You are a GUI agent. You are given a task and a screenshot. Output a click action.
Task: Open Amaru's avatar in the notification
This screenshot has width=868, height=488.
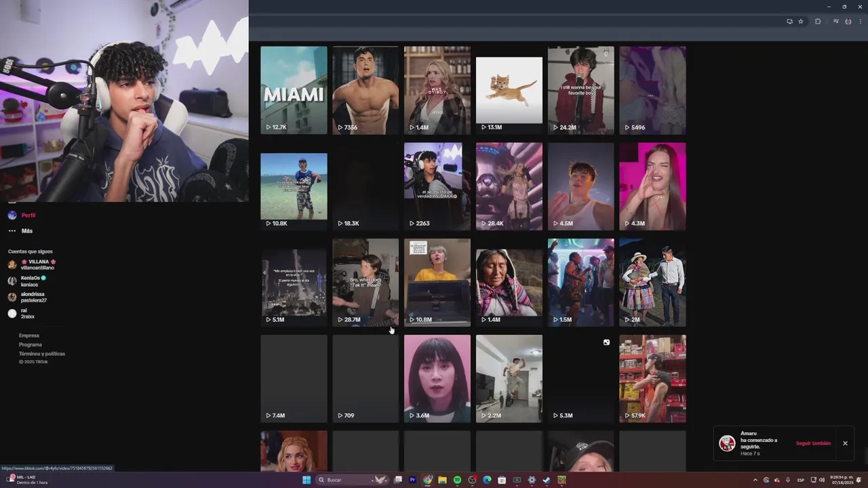point(728,443)
